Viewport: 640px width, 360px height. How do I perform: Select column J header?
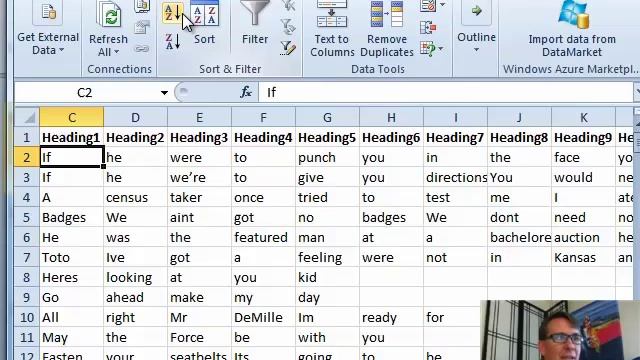pyautogui.click(x=519, y=118)
